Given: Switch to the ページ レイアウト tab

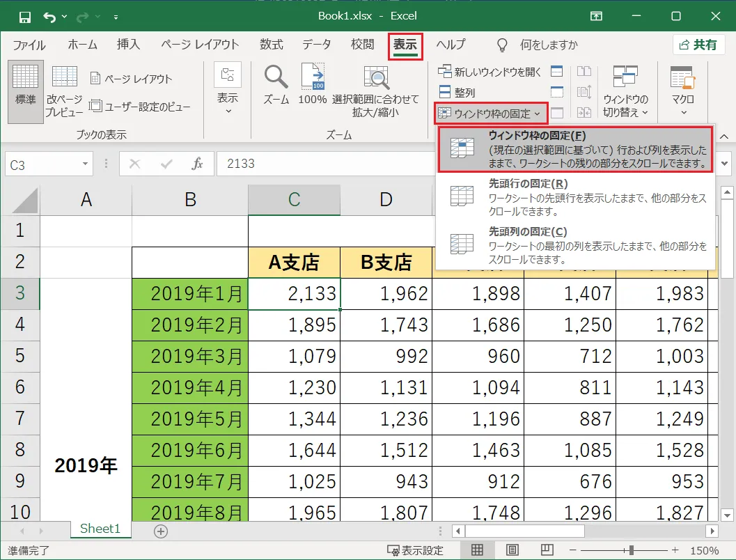Looking at the screenshot, I should [200, 45].
